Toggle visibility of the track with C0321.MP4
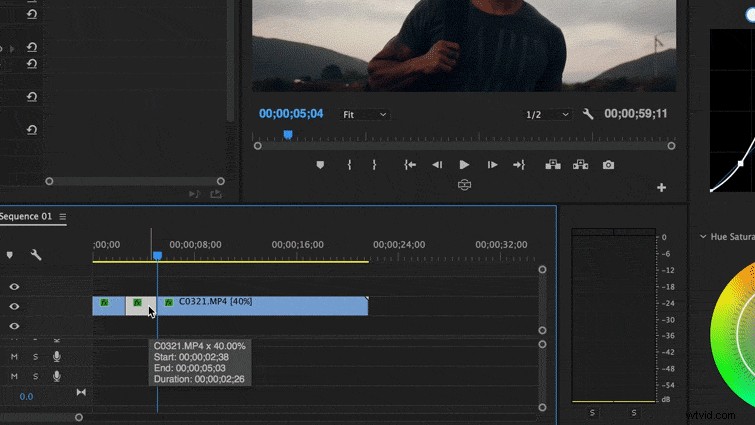This screenshot has height=425, width=755. (x=14, y=307)
